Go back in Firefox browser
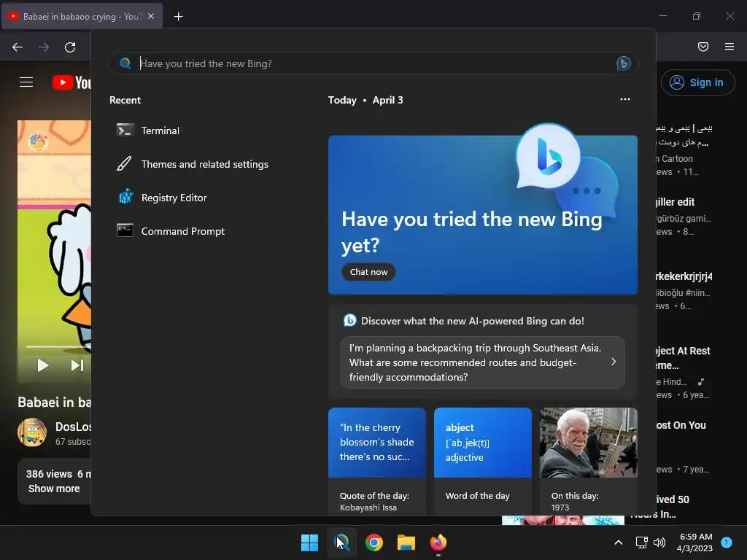The height and width of the screenshot is (560, 747). pos(18,47)
